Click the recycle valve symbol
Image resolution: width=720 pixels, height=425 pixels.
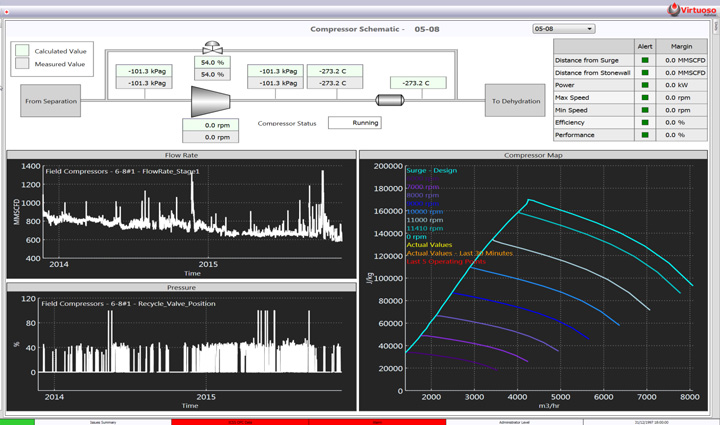(213, 47)
